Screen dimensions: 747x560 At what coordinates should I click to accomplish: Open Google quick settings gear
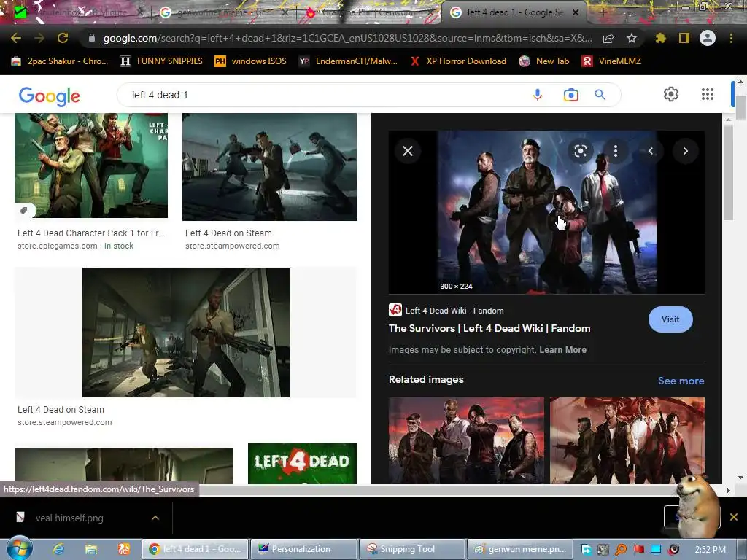(x=671, y=94)
